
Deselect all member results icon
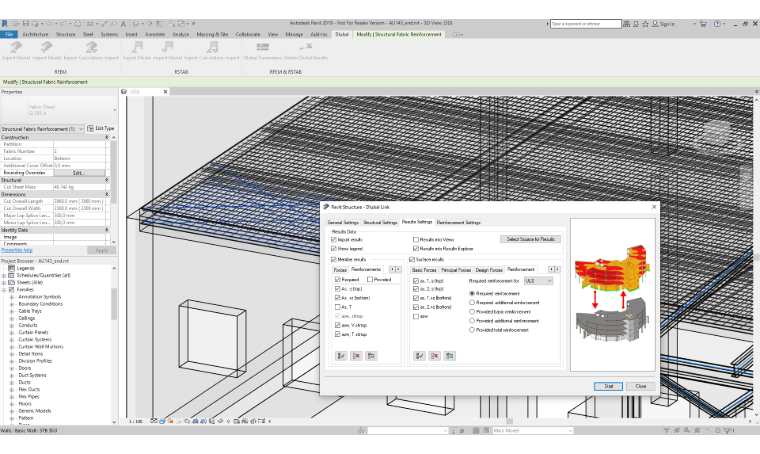click(356, 356)
